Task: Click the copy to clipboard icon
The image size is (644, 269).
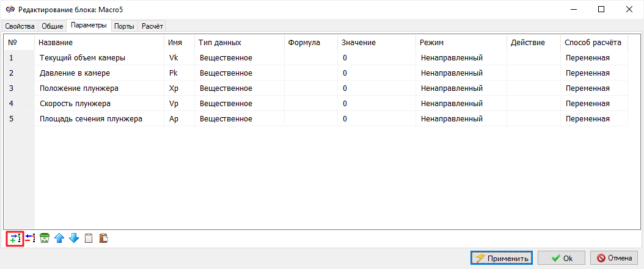Action: [x=89, y=239]
